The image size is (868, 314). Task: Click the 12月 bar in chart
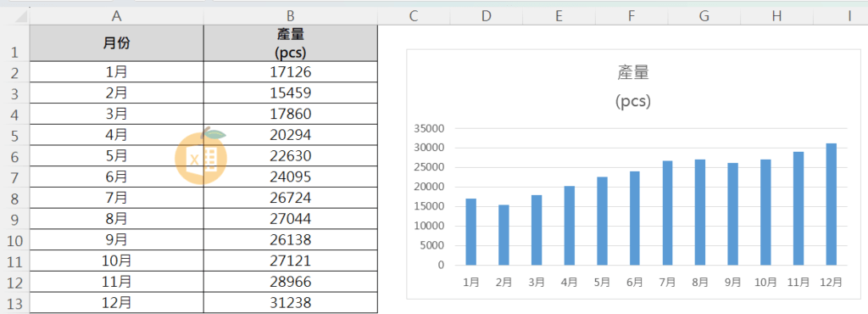tap(831, 205)
